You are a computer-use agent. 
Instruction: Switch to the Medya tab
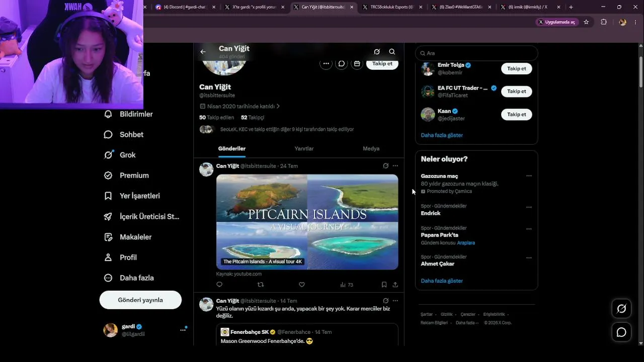coord(371,149)
